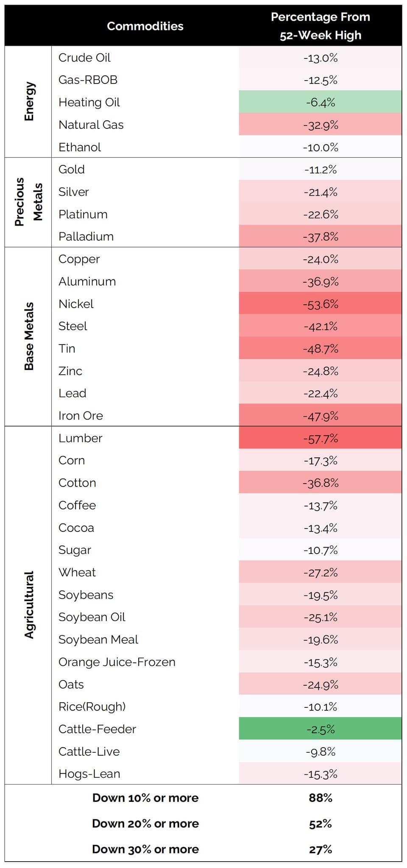407x868 pixels.
Task: Click the Iron Ore commodity name
Action: pos(81,416)
